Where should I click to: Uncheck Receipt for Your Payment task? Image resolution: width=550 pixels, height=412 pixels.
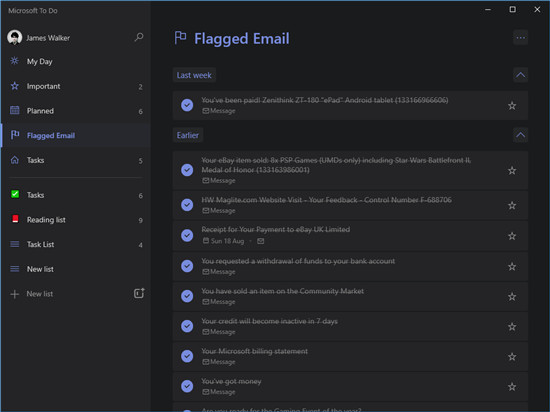click(x=187, y=235)
